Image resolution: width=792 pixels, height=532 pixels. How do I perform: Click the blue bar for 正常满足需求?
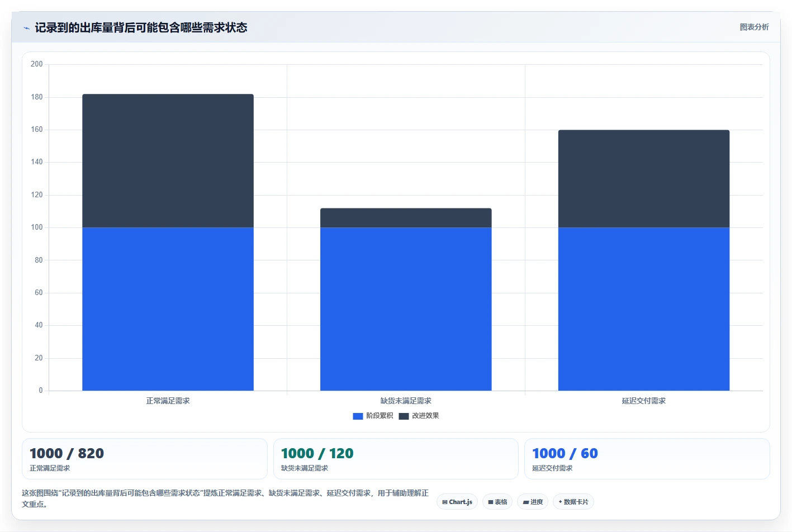pyautogui.click(x=168, y=309)
